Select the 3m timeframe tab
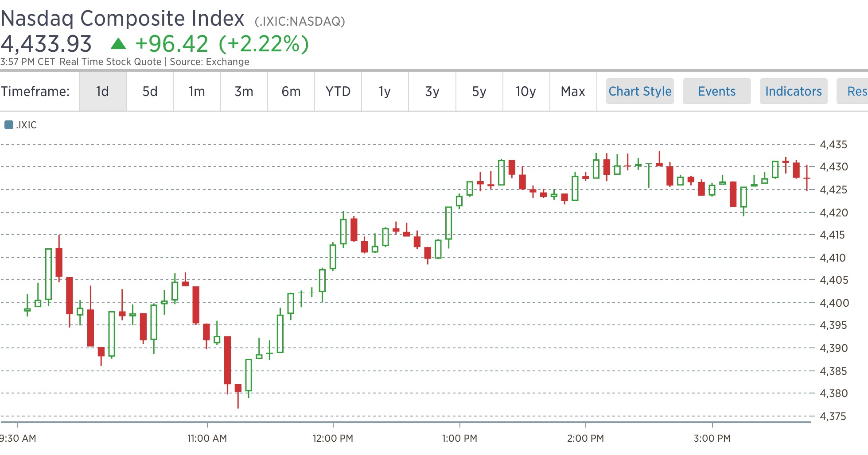Viewport: 868px width, 455px height. point(244,91)
